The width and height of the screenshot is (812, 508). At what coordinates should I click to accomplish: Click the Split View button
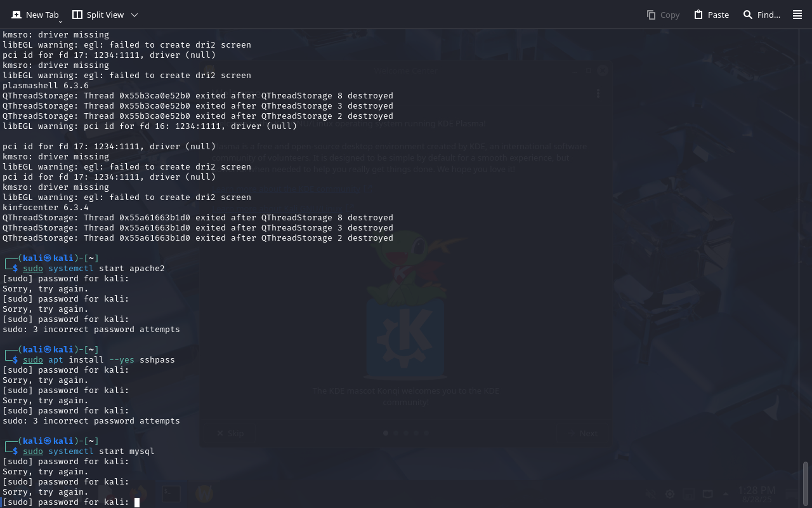tap(98, 15)
